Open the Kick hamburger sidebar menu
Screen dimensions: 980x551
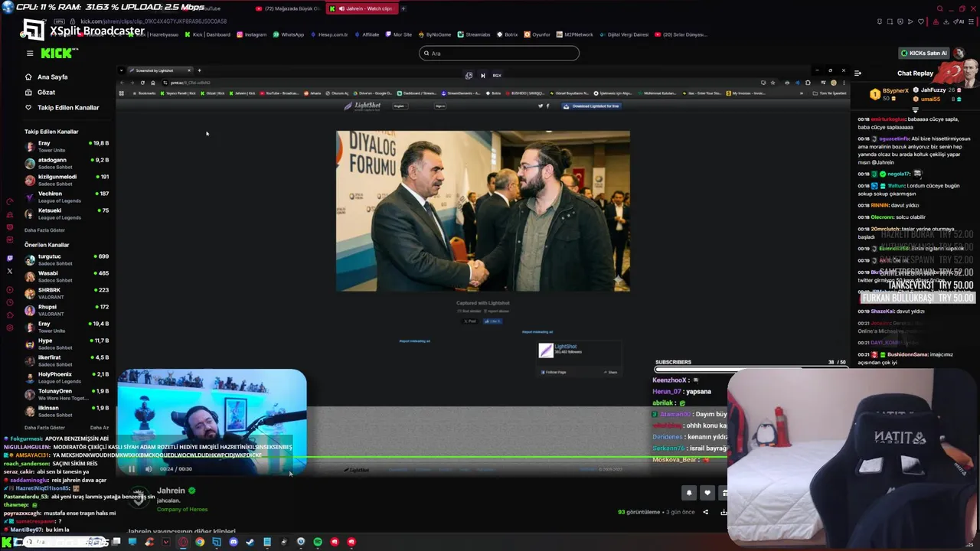(30, 54)
